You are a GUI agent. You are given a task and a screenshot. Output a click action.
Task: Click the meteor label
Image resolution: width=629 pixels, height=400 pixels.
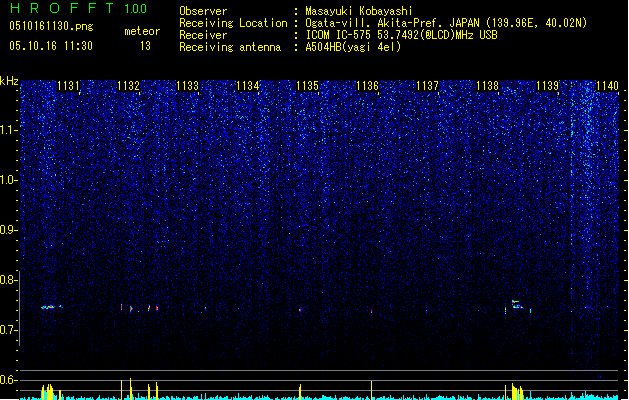(x=142, y=31)
